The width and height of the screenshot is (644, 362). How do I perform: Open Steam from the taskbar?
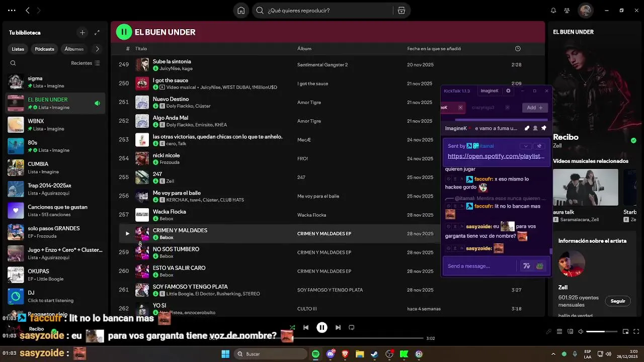point(374,354)
